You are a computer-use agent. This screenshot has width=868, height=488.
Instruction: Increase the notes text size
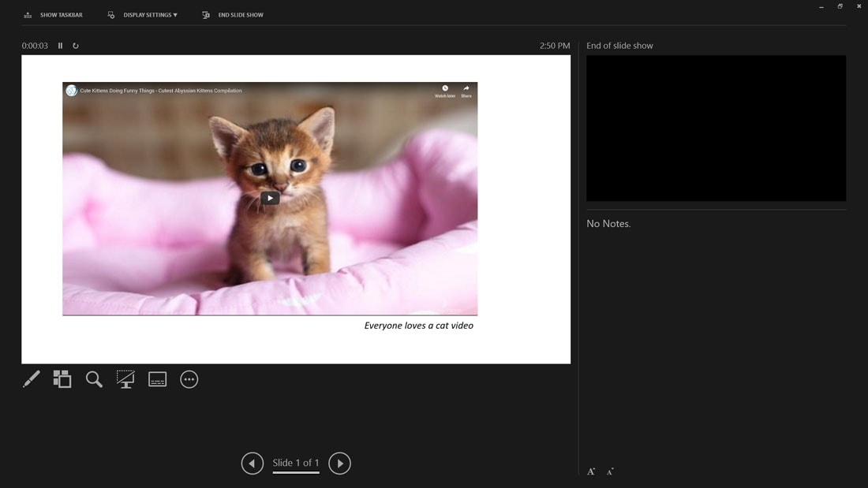pos(591,471)
